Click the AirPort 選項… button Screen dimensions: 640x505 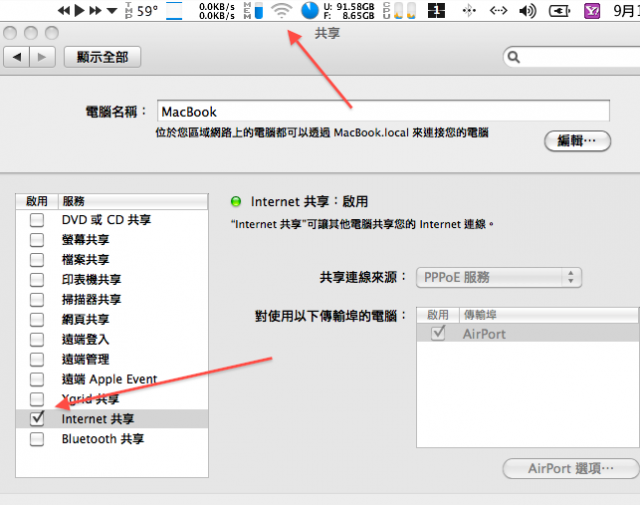pos(571,468)
